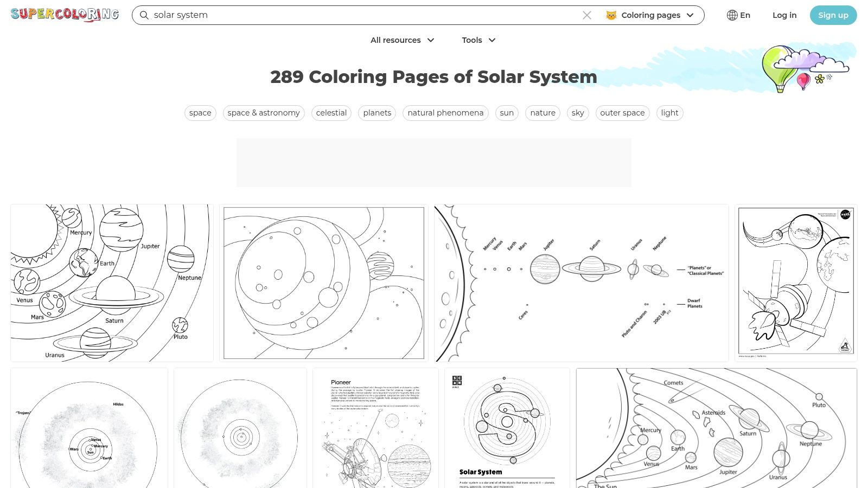Screen dimensions: 868x488
Task: Open the Comets and Asteroids solar system page
Action: 717,428
